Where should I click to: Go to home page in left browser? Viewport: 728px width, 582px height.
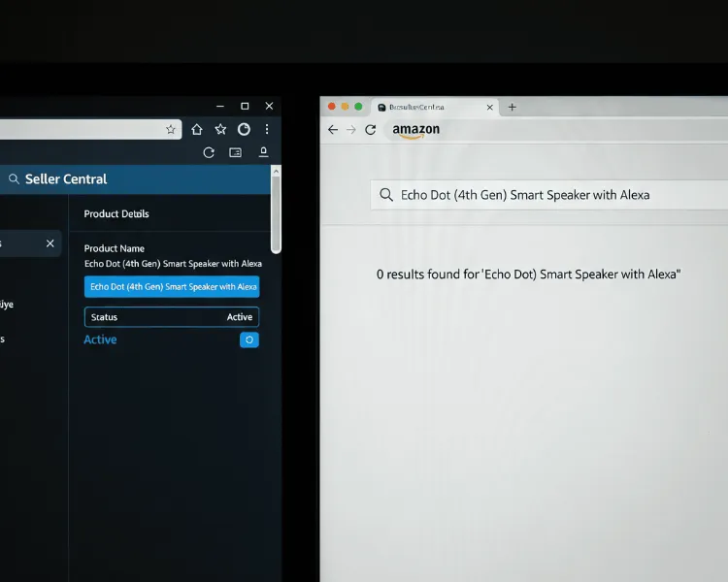(197, 129)
